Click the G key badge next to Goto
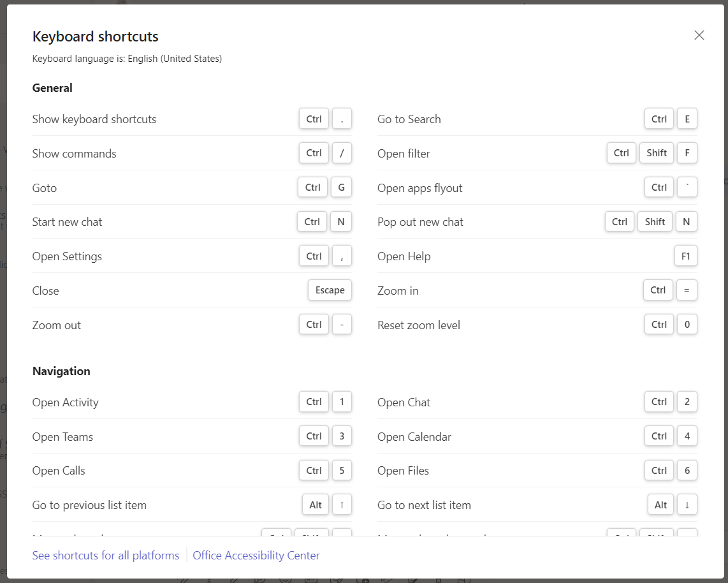Image resolution: width=728 pixels, height=583 pixels. [341, 188]
